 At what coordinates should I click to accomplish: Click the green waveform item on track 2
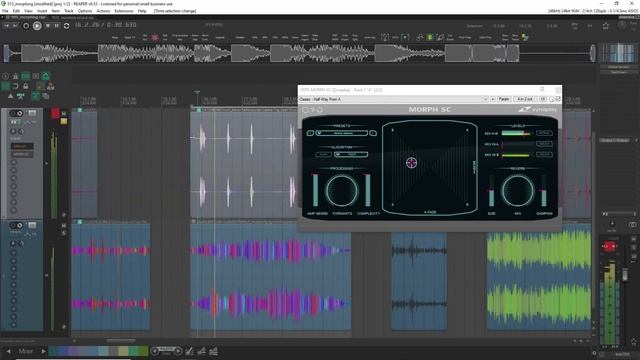(x=539, y=277)
